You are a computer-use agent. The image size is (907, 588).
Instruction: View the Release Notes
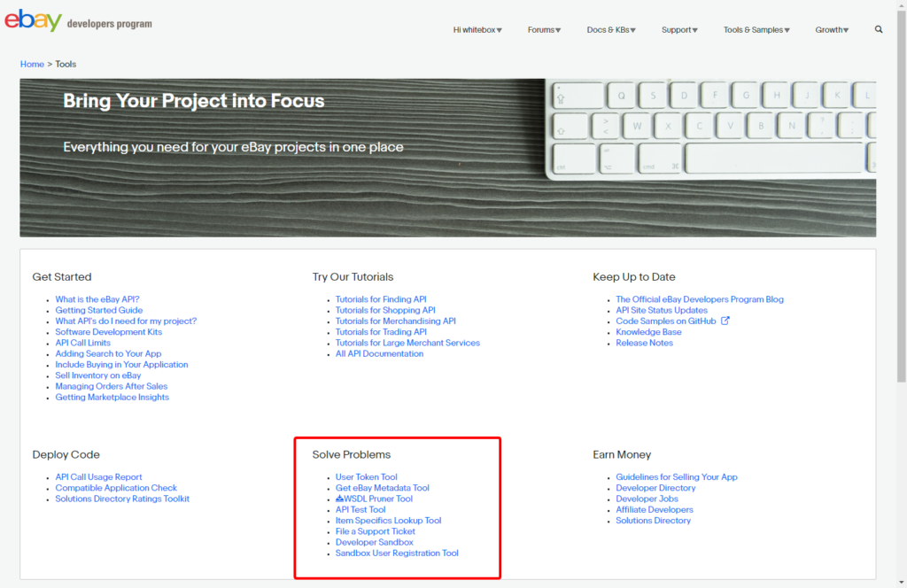tap(645, 343)
